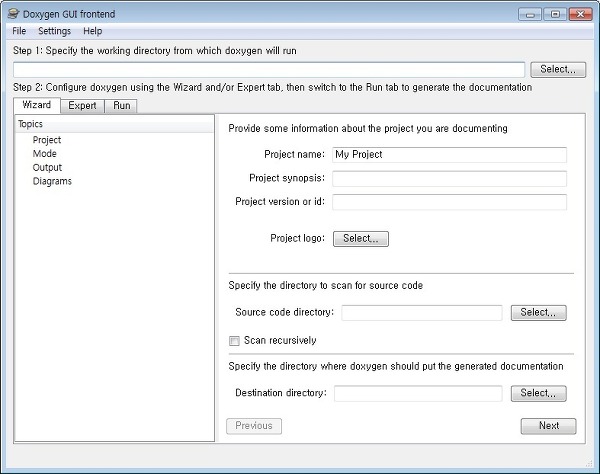The width and height of the screenshot is (600, 474).
Task: Click the Previous button
Action: pos(254,426)
